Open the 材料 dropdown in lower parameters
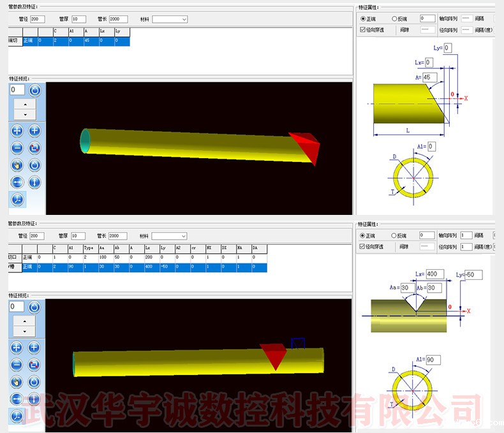This screenshot has width=504, height=433. point(170,236)
